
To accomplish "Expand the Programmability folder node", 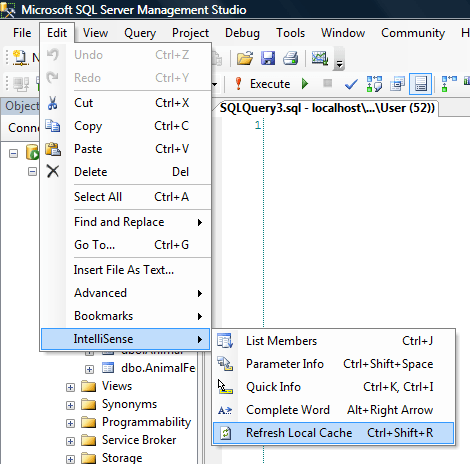I will click(70, 423).
